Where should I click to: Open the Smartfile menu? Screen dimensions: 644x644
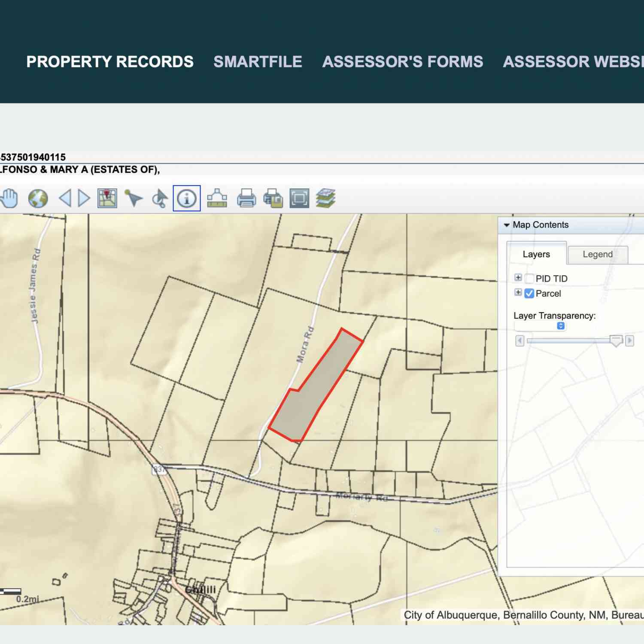(258, 62)
